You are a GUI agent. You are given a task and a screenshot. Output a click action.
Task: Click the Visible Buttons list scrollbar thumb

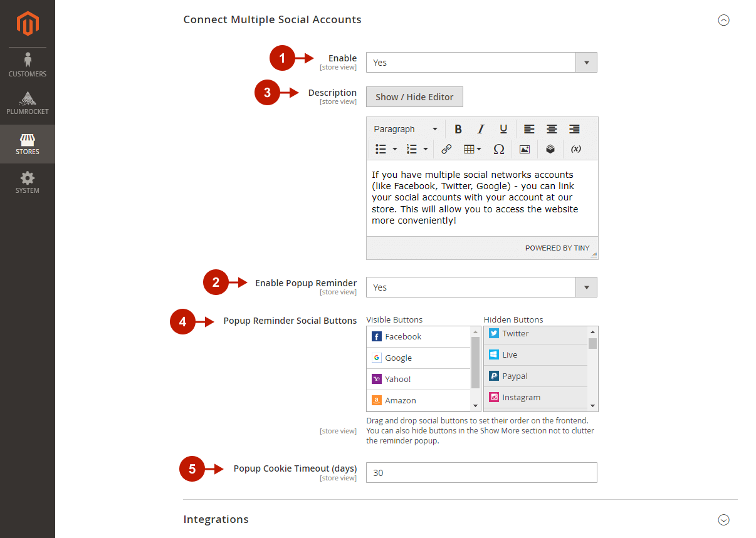(x=476, y=363)
